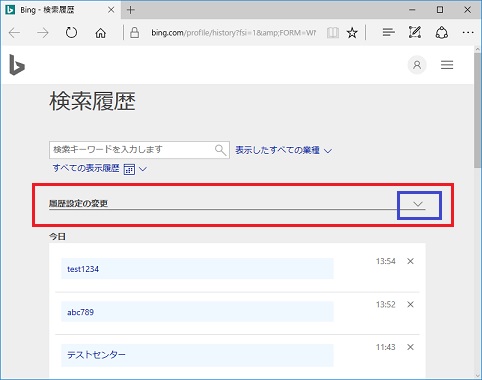Maximize the browser window
This screenshot has width=482, height=380.
point(440,10)
